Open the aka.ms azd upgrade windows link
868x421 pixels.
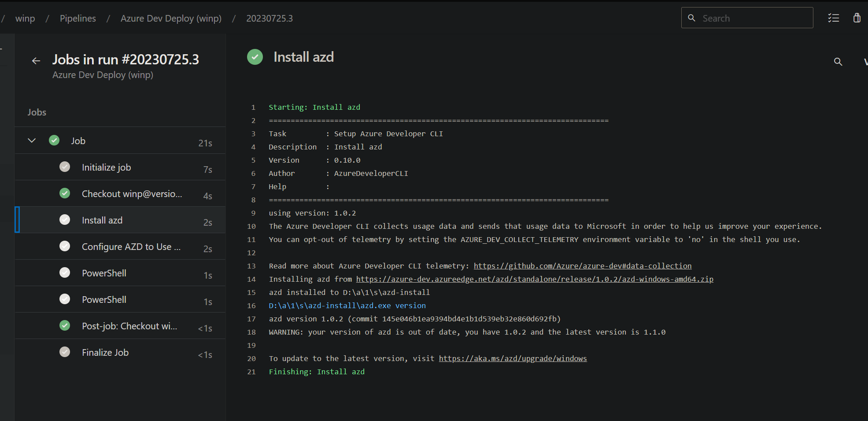coord(513,358)
